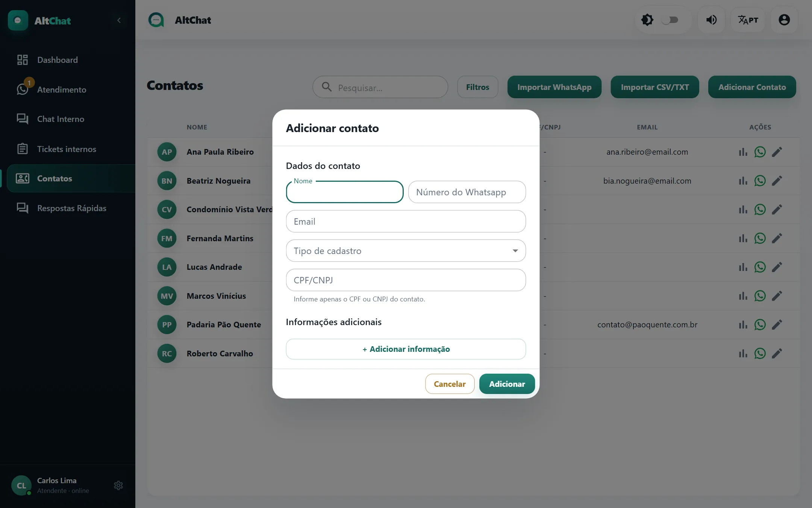This screenshot has width=812, height=508.
Task: Toggle the dark mode switch
Action: (x=670, y=20)
